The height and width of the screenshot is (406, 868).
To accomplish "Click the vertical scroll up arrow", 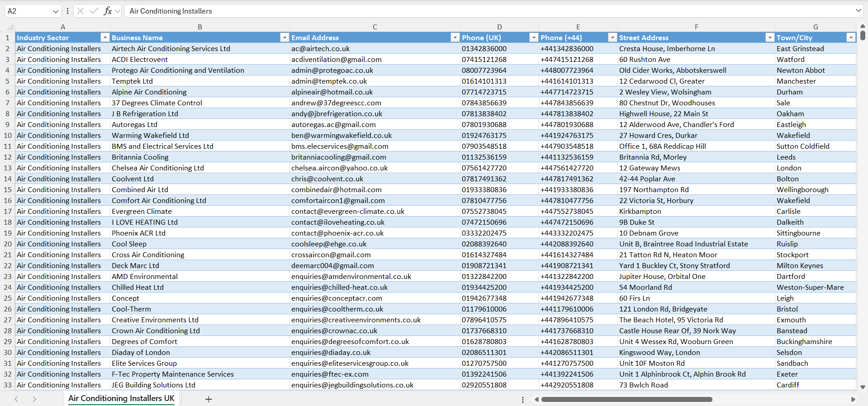I will pyautogui.click(x=863, y=26).
